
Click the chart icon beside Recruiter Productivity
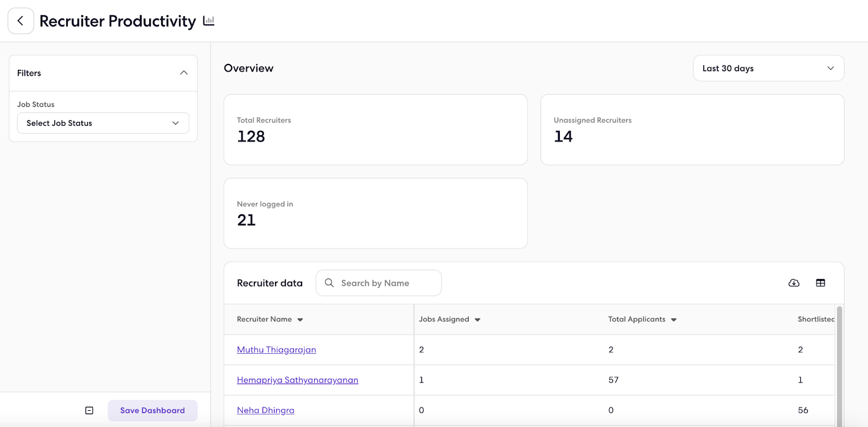[x=209, y=21]
